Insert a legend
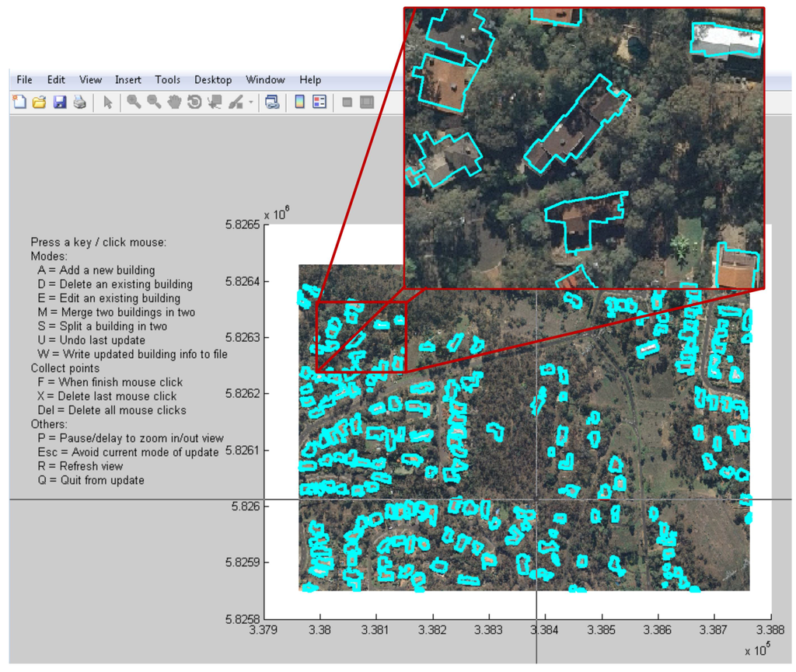 [x=318, y=101]
